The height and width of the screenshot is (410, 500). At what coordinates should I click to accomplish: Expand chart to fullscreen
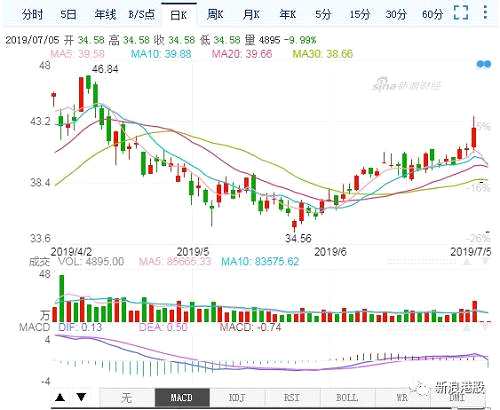[x=461, y=13]
